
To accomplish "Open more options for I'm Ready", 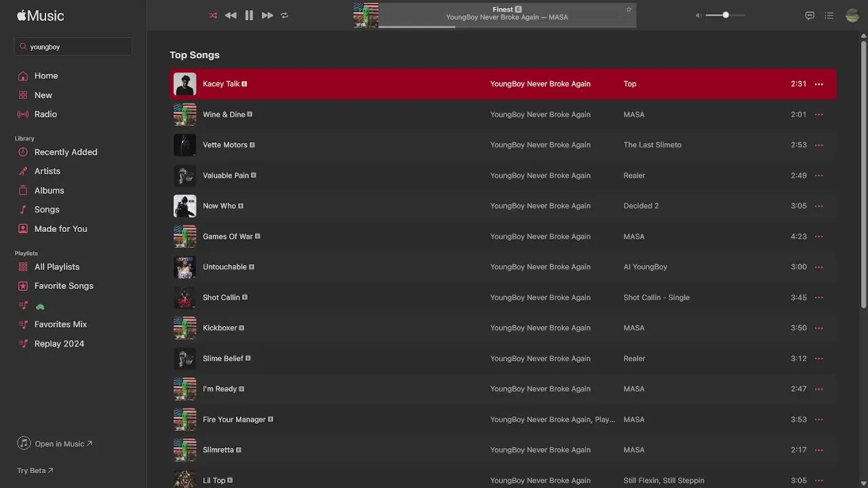I will (x=818, y=389).
